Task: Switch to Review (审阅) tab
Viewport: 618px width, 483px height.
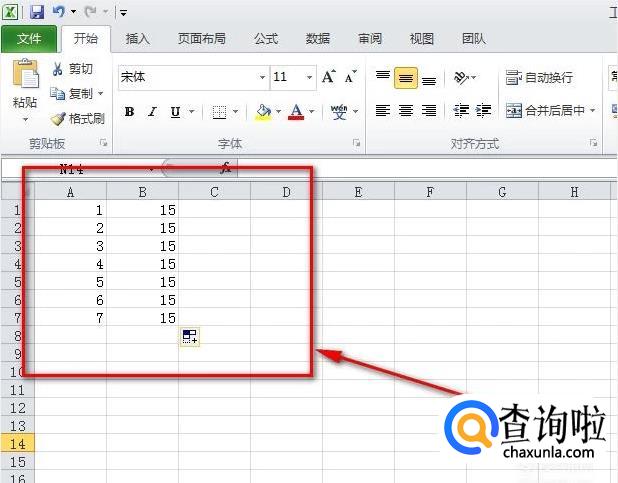Action: (370, 39)
